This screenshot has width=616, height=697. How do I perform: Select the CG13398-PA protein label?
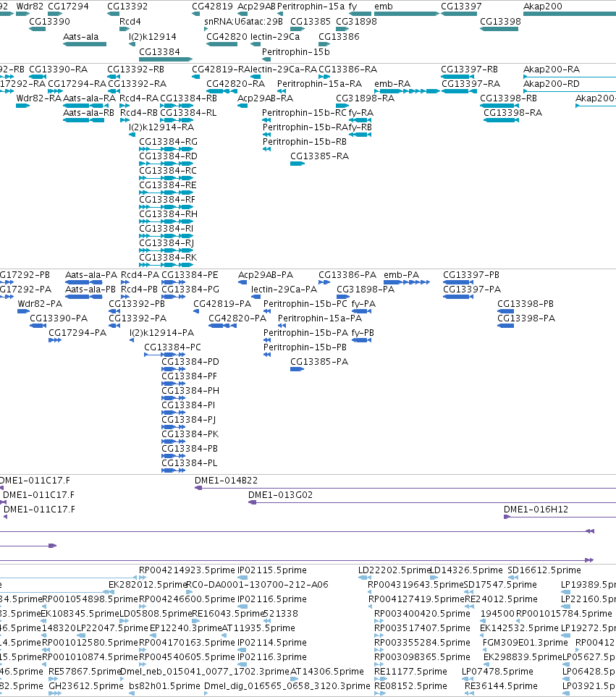526,318
